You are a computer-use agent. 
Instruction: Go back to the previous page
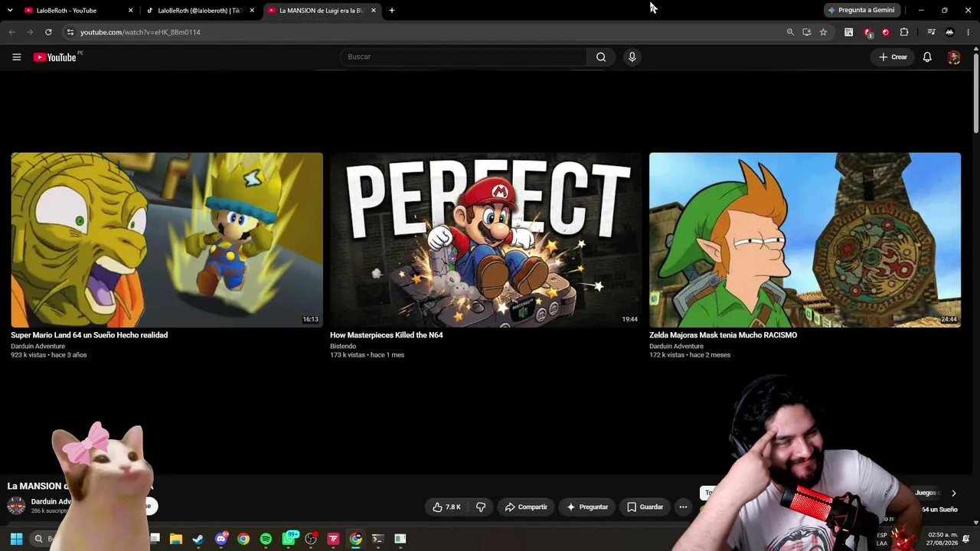pyautogui.click(x=11, y=32)
